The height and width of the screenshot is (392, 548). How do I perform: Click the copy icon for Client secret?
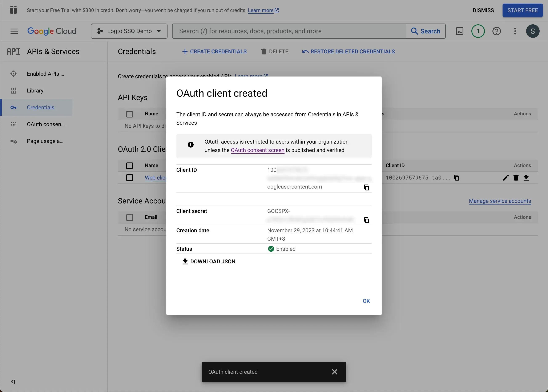coord(366,220)
